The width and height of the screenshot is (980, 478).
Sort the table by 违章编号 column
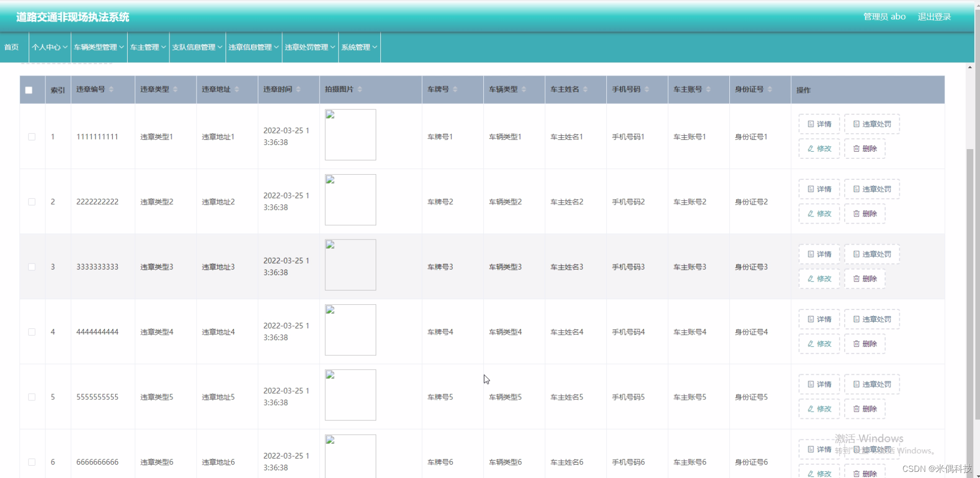(112, 89)
